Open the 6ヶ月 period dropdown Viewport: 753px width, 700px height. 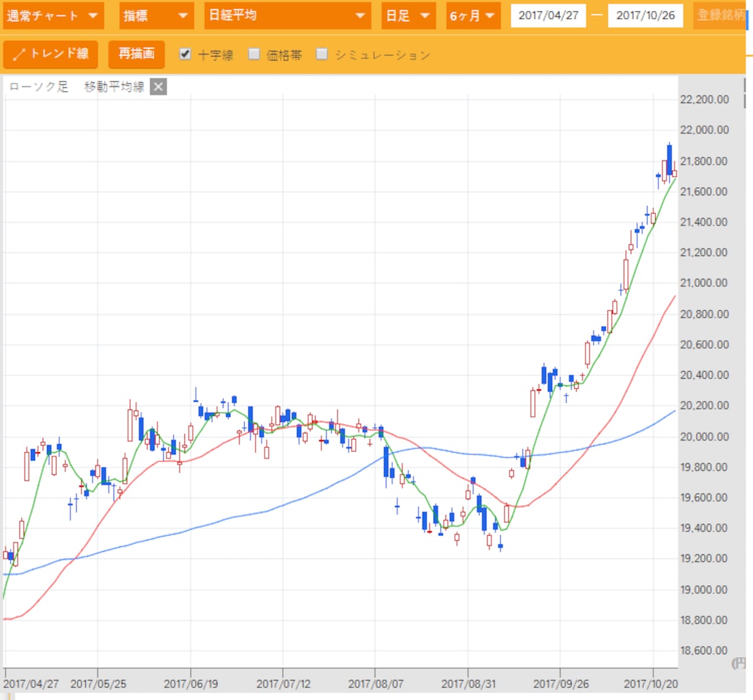(473, 16)
